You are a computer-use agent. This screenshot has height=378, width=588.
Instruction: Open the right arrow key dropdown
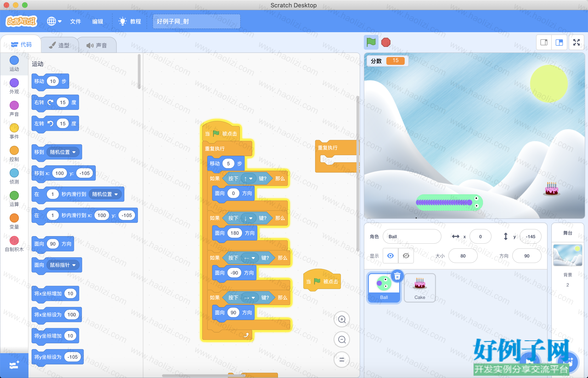[250, 298]
